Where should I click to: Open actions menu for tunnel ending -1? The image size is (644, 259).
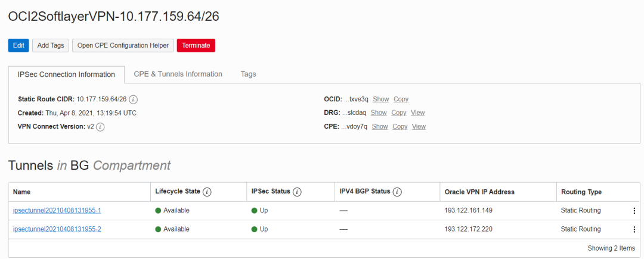634,211
